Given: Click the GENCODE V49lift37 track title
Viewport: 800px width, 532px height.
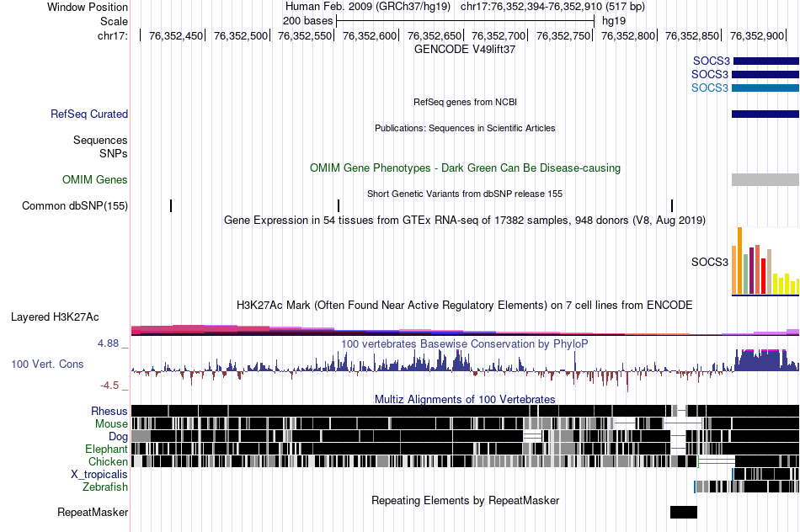Looking at the screenshot, I should (465, 49).
